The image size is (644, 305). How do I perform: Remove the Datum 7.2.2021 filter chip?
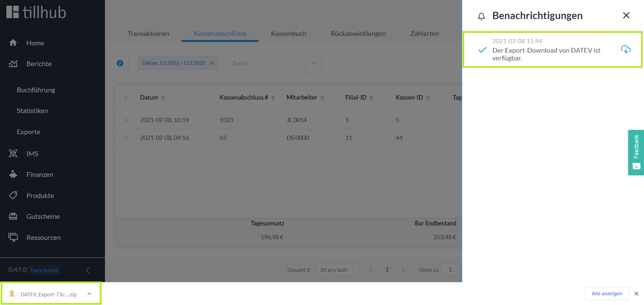pos(212,63)
